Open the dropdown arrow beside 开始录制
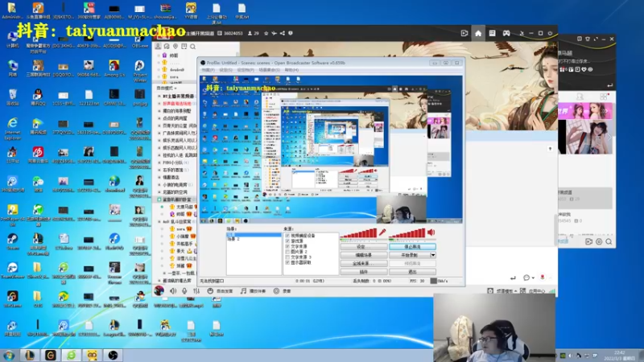Viewport: 644px width, 362px height. (x=433, y=255)
